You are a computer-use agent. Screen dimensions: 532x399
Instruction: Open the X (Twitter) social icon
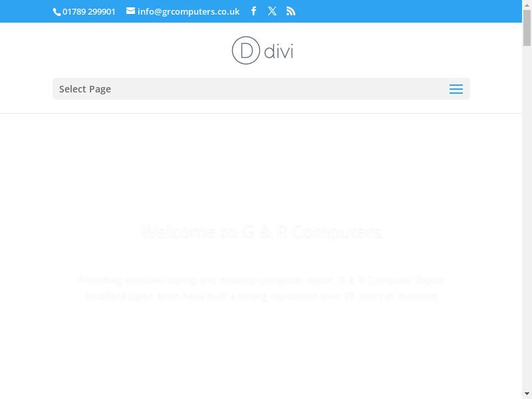tap(272, 11)
